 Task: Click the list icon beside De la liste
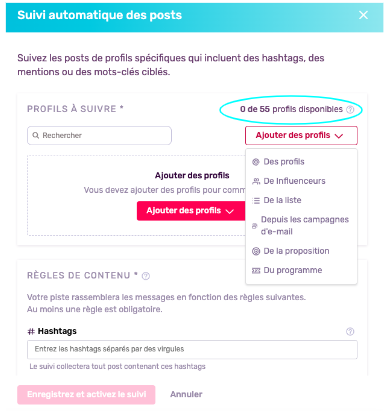pos(256,201)
